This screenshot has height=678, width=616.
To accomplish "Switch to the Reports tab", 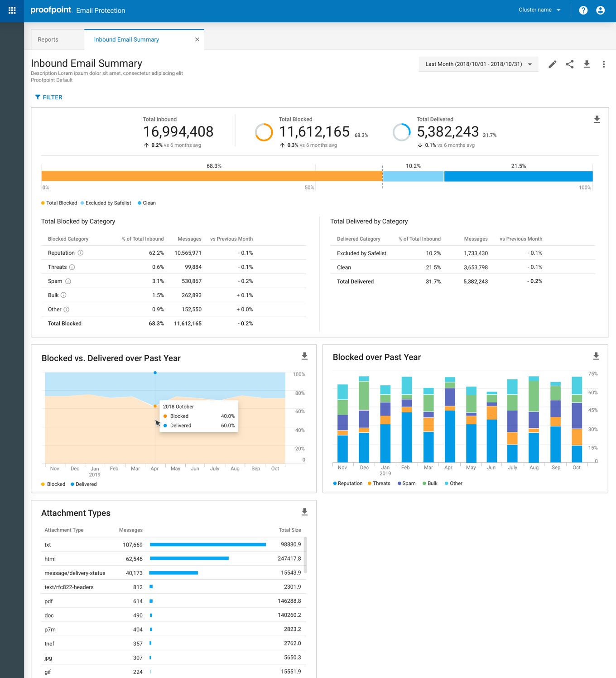I will point(48,39).
